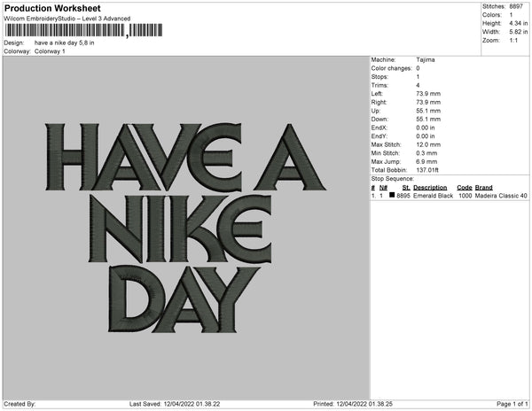
Task: Click the Up value 55.1 mm
Action: [x=428, y=111]
